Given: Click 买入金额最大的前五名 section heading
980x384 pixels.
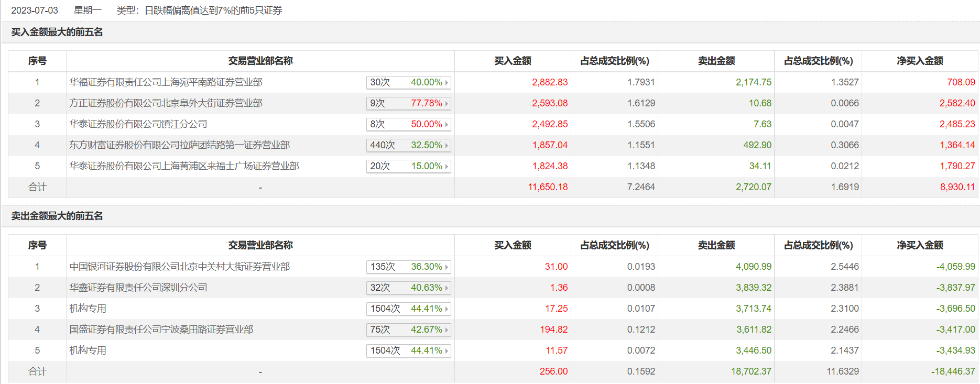Looking at the screenshot, I should 57,32.
